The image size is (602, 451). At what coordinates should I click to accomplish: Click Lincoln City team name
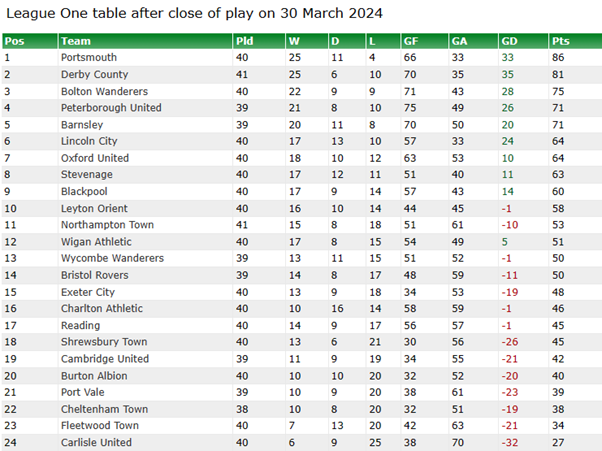tap(89, 141)
